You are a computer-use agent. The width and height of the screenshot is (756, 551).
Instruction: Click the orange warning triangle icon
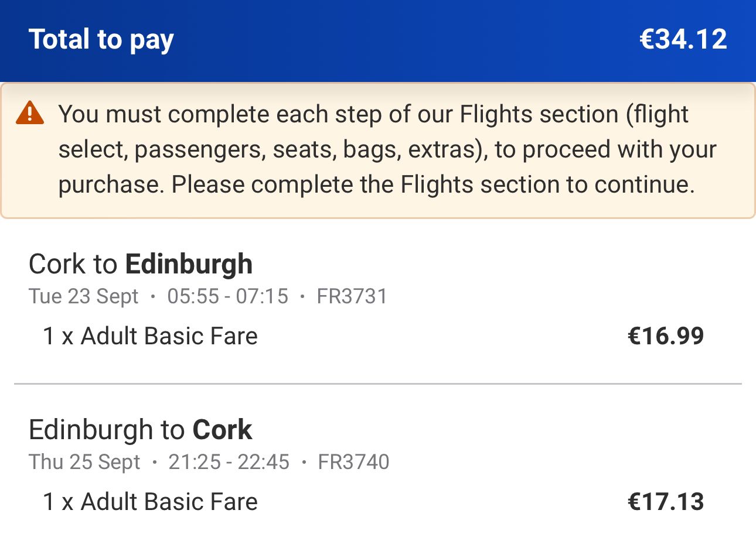pos(30,112)
